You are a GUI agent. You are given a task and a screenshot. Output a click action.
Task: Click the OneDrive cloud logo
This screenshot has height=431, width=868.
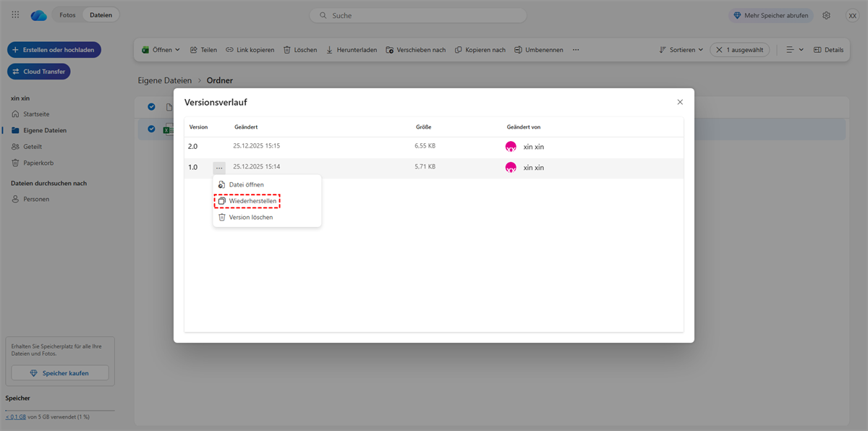click(x=39, y=15)
